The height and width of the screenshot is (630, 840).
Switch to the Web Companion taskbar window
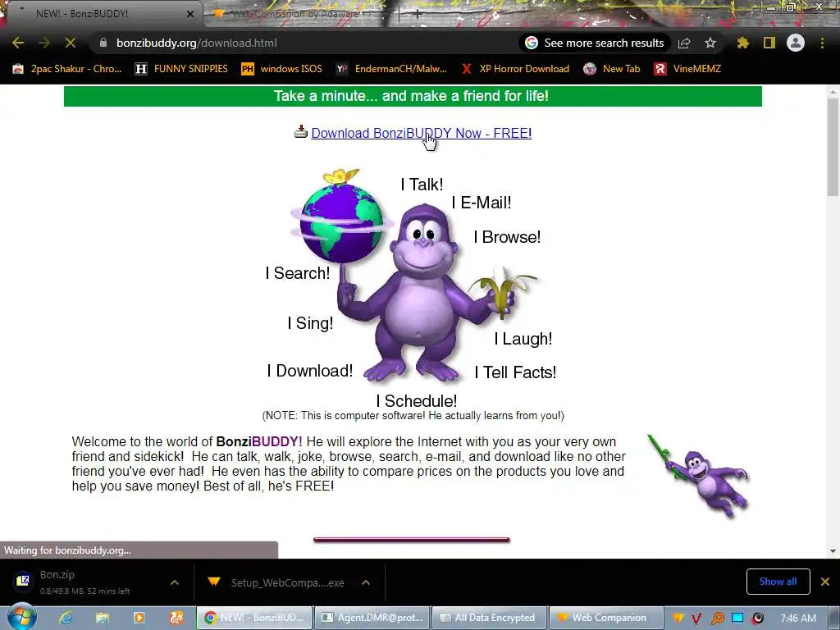click(606, 618)
